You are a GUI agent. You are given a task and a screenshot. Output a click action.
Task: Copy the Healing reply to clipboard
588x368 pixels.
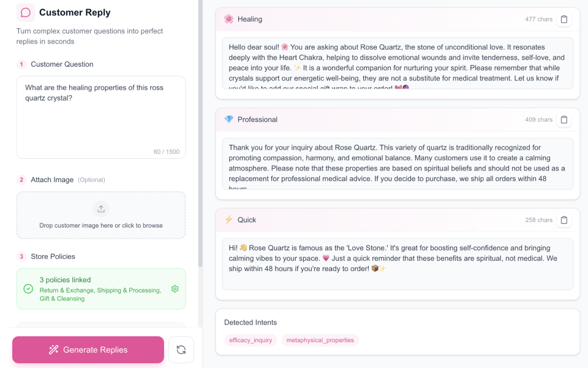(564, 19)
